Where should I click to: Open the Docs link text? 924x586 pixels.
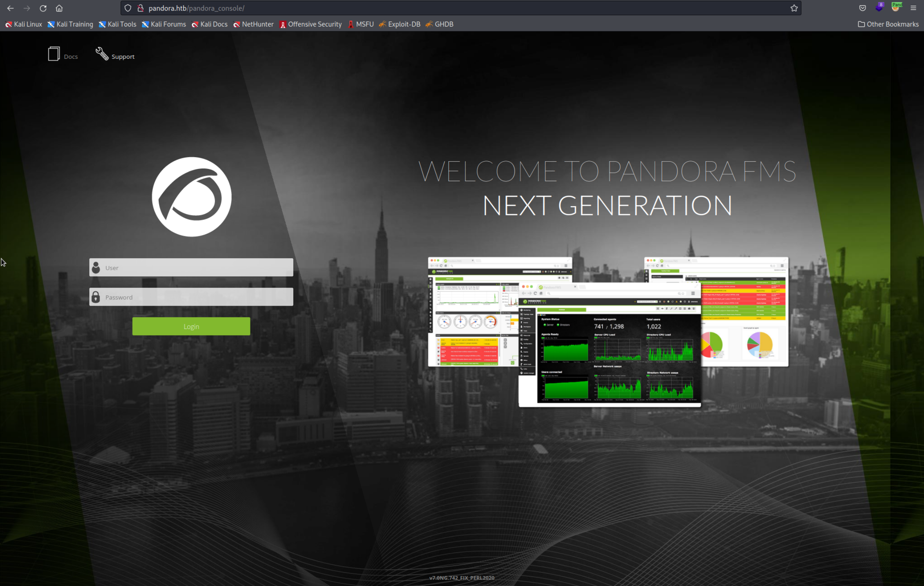coord(71,57)
